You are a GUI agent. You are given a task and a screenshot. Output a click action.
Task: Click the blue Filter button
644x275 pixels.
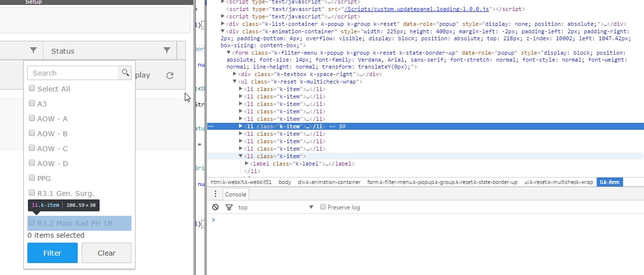(x=52, y=253)
